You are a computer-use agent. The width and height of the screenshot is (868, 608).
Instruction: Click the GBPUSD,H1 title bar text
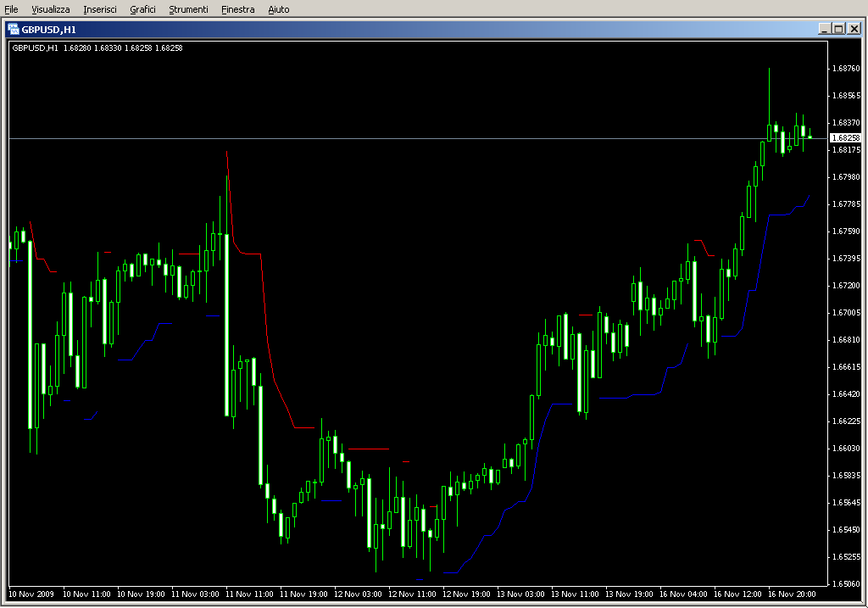coord(48,30)
